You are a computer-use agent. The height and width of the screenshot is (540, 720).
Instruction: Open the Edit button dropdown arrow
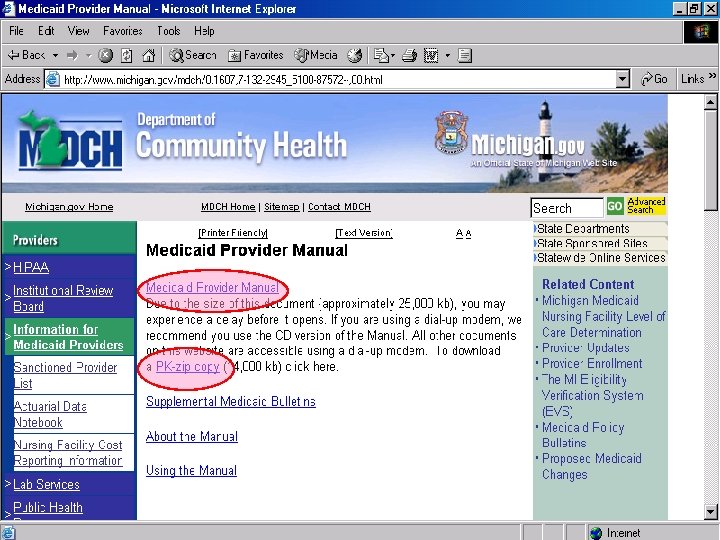click(x=448, y=56)
